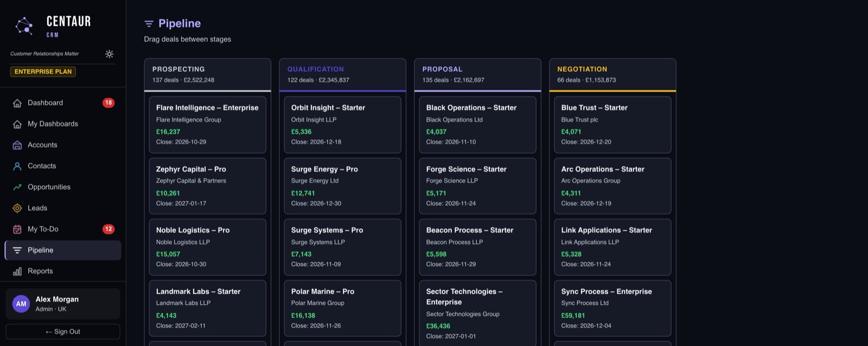Click the My Dashboards house icon
This screenshot has height=346, width=868.
pos(17,124)
